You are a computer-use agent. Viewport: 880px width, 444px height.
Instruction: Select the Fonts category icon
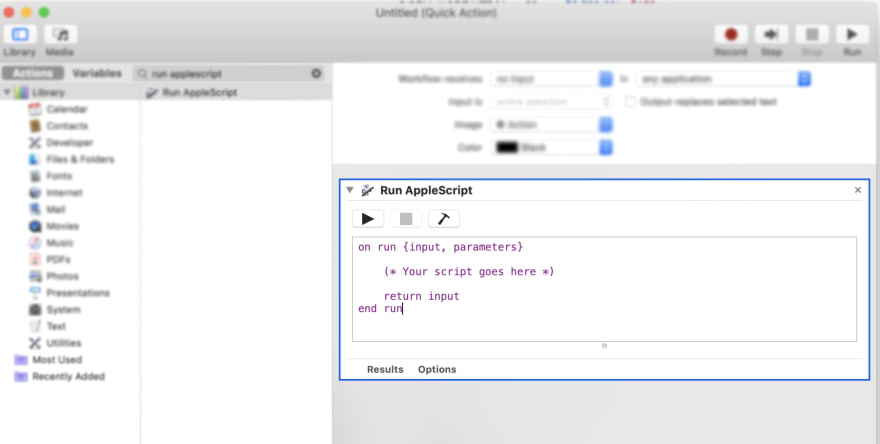pyautogui.click(x=35, y=176)
